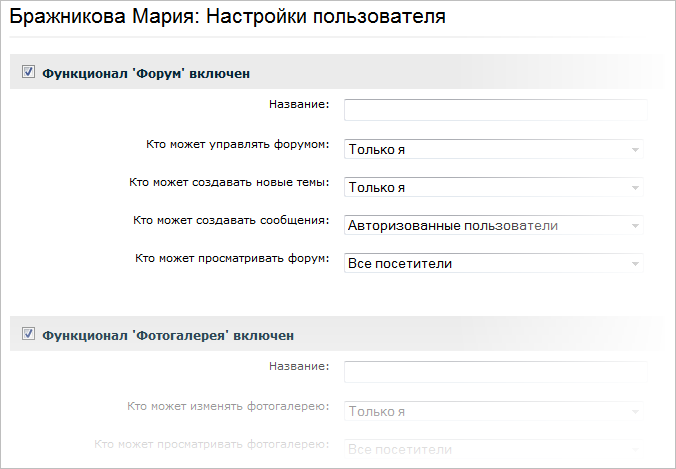The image size is (676, 469).
Task: Toggle the 'Форум' functionality checkbox
Action: pyautogui.click(x=28, y=72)
